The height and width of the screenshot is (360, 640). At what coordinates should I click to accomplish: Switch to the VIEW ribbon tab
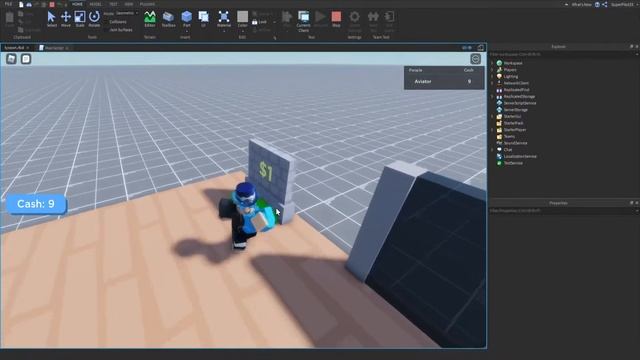tap(129, 4)
